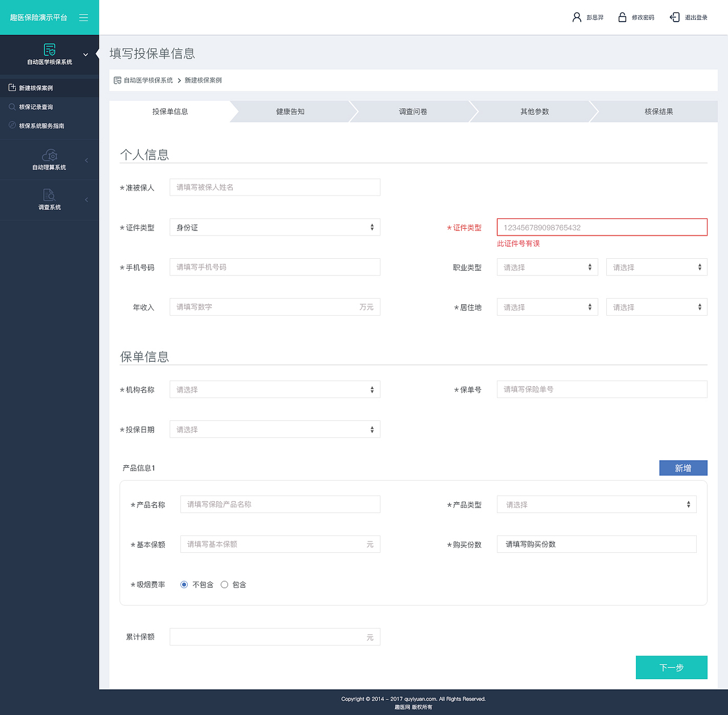Click the breadcrumb document icon
Image resolution: width=728 pixels, height=715 pixels.
[117, 80]
